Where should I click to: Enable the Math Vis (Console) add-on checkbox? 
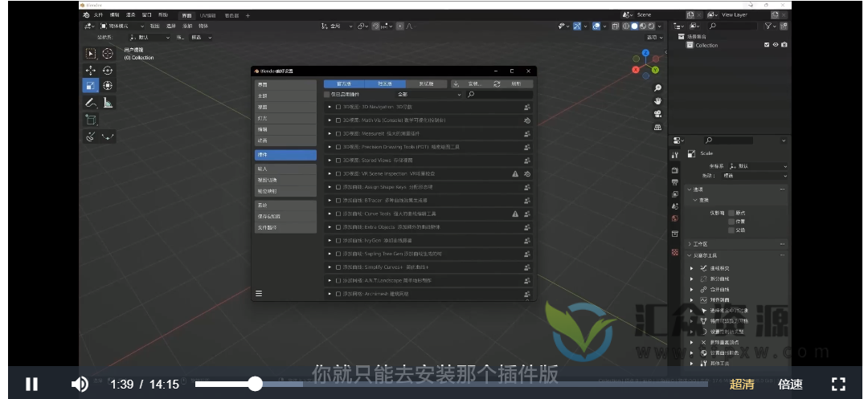(338, 120)
